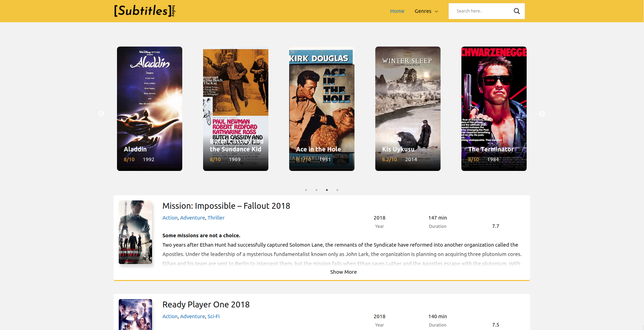Open Ready Player One 2018 title
The image size is (644, 330).
[206, 305]
